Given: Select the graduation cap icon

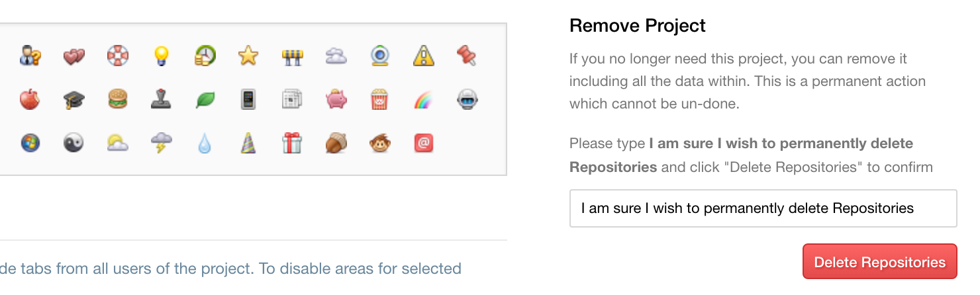Looking at the screenshot, I should pyautogui.click(x=73, y=99).
